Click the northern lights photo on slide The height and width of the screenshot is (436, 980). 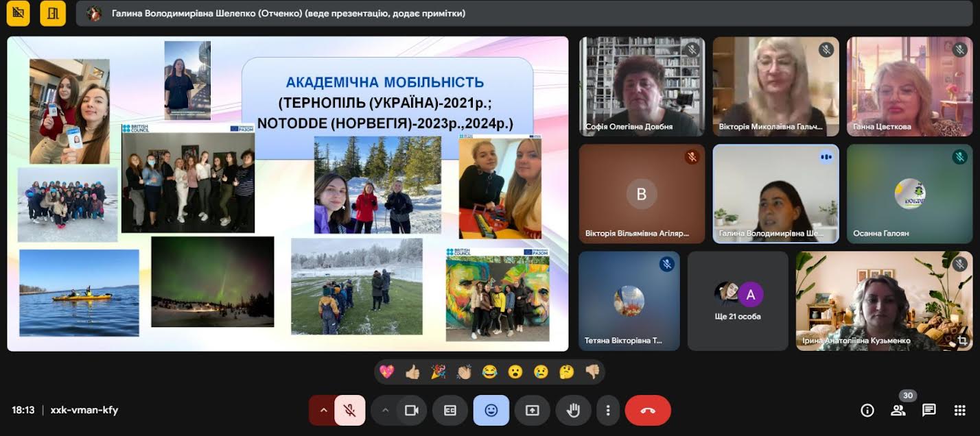coord(213,281)
